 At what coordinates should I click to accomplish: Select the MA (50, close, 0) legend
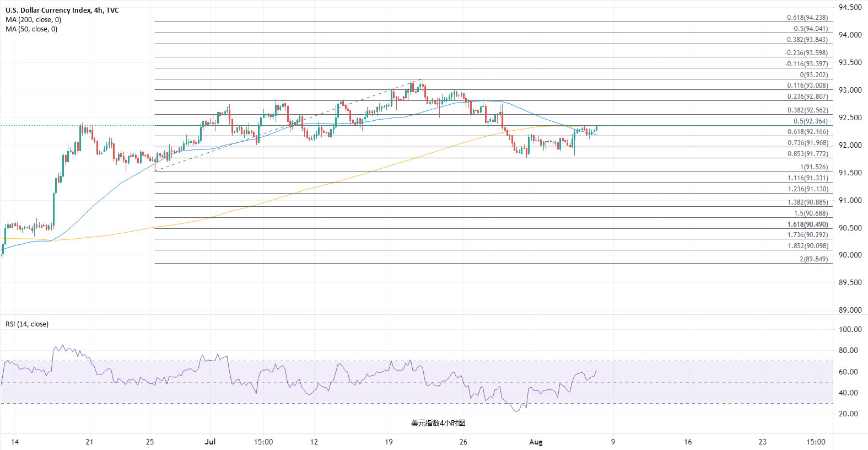click(31, 29)
